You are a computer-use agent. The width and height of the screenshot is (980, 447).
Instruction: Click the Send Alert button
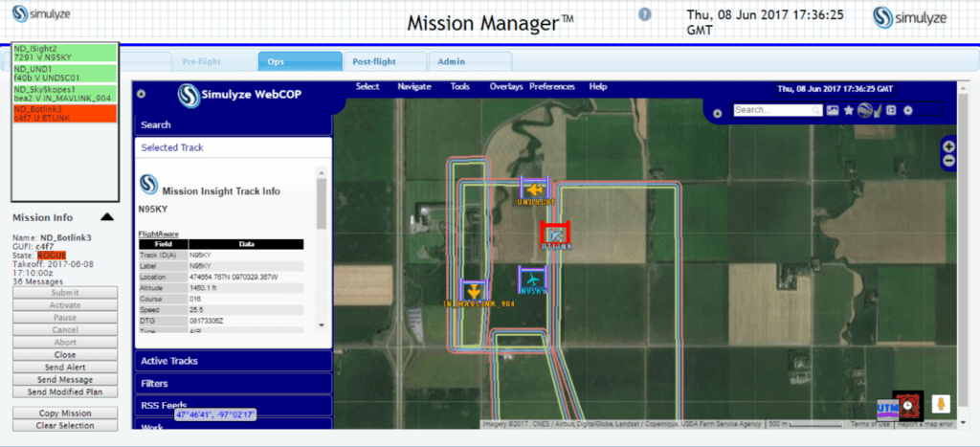(x=65, y=367)
